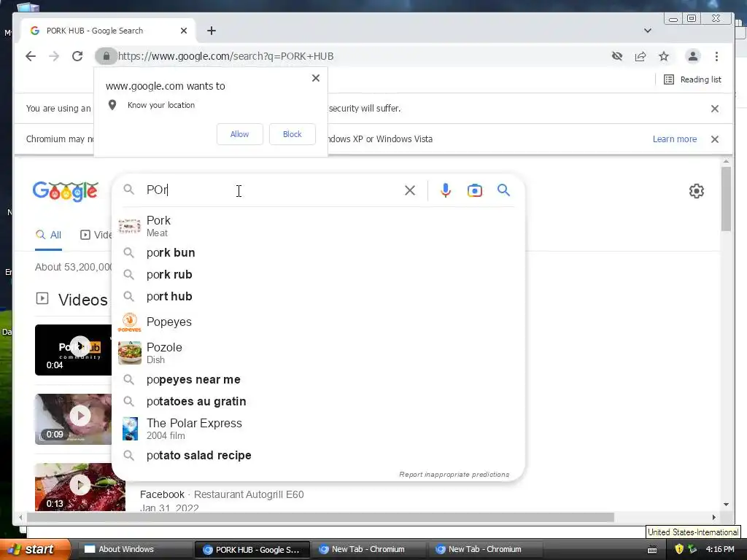Play the 0:09 video thumbnail
Screen dimensions: 747x560
[x=74, y=419]
